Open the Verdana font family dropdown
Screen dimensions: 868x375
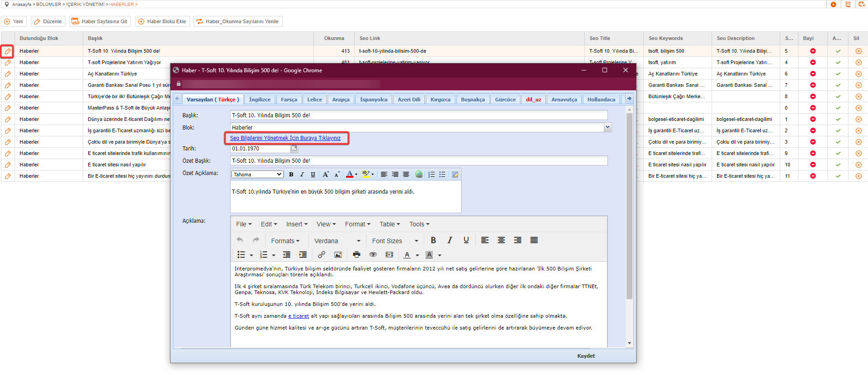click(x=337, y=241)
